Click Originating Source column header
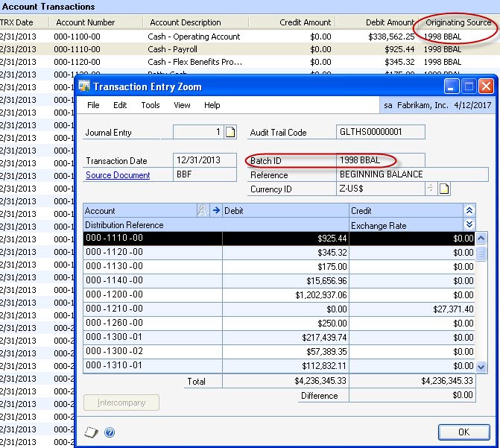The image size is (500, 448). (458, 22)
